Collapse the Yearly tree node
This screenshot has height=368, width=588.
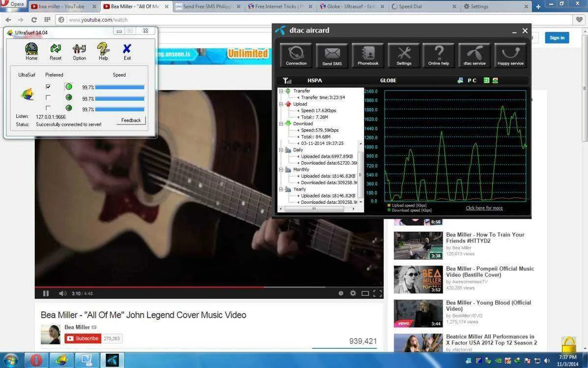[x=281, y=189]
